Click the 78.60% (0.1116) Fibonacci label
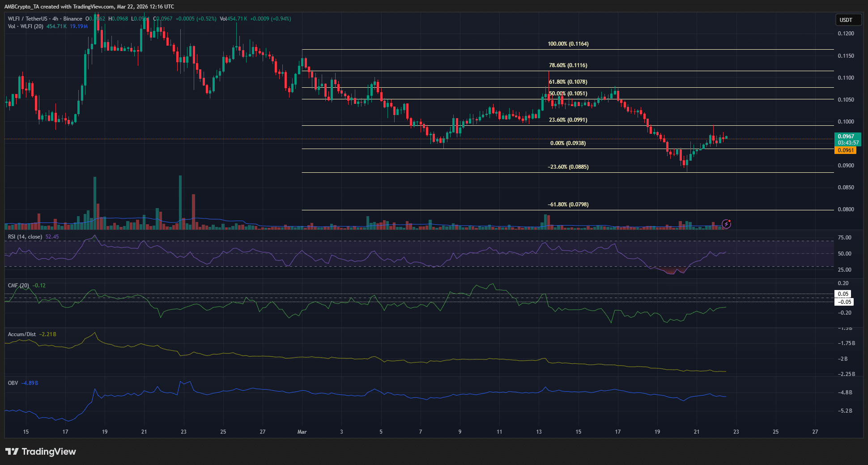 (x=568, y=65)
